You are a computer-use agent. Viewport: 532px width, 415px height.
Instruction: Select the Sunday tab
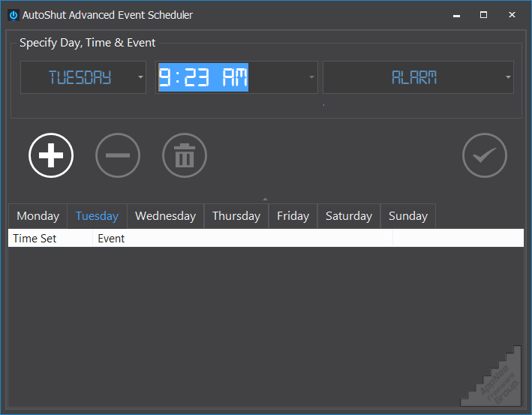click(x=408, y=216)
